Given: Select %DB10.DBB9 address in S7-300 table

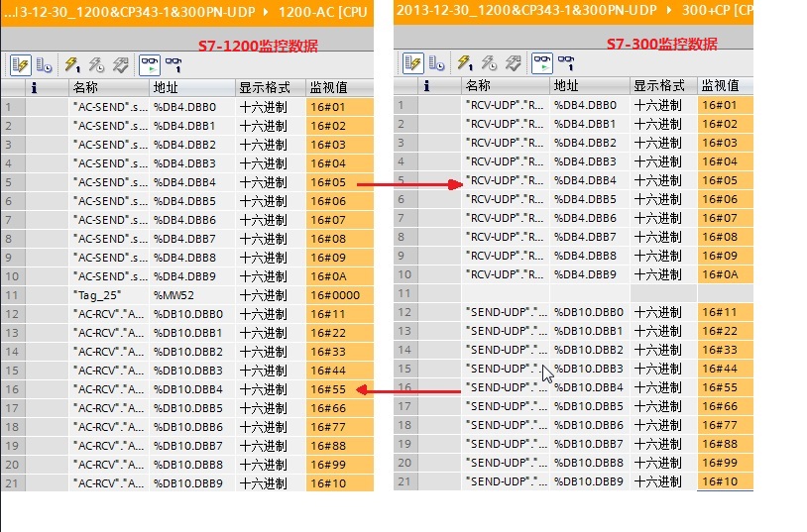Looking at the screenshot, I should [x=590, y=481].
